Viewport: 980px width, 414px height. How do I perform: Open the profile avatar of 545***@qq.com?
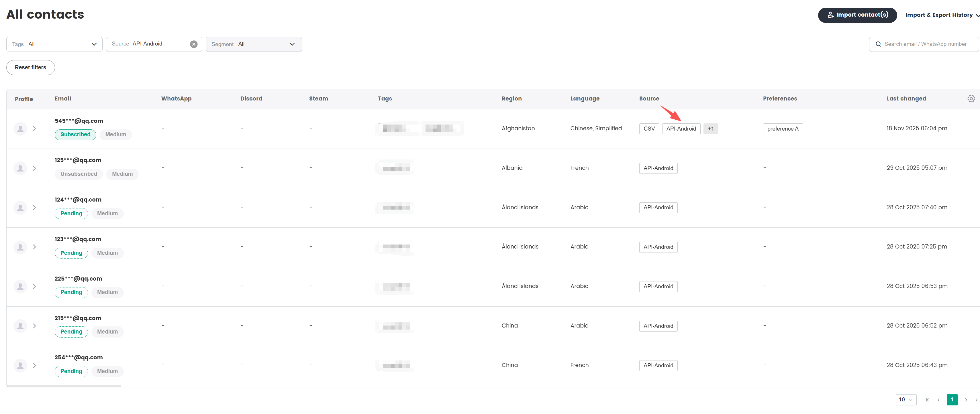coord(20,129)
